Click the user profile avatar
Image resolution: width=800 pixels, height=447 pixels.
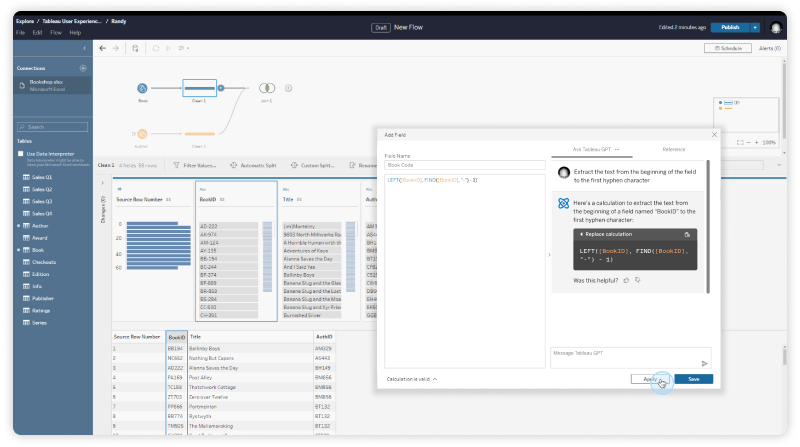[776, 28]
